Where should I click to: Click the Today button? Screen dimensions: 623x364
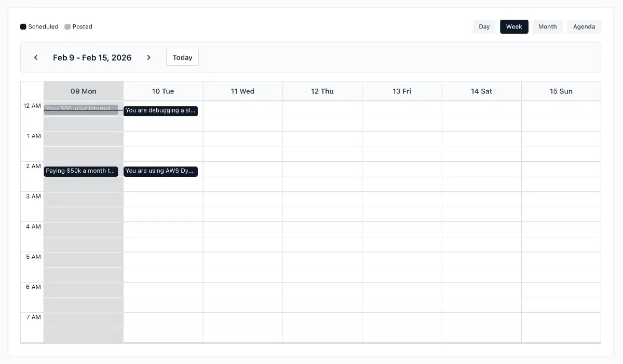(x=182, y=58)
